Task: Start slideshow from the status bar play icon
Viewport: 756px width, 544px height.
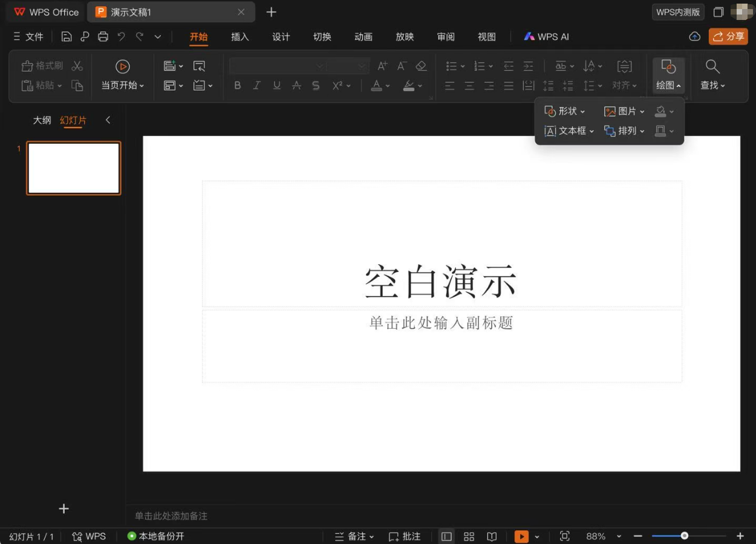Action: [x=521, y=536]
